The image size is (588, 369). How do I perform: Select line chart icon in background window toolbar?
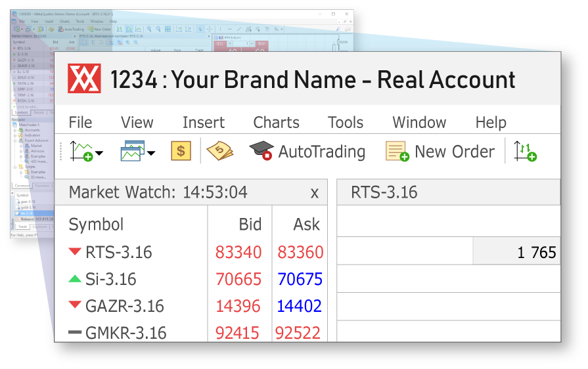[x=138, y=29]
